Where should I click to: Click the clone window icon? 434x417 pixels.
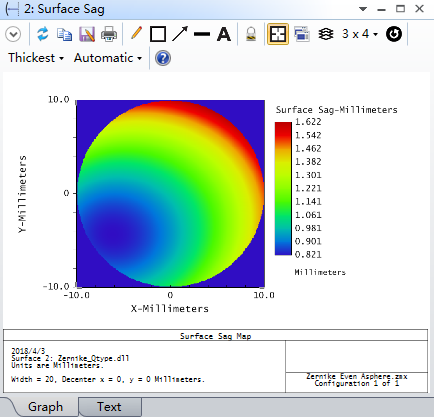click(302, 34)
